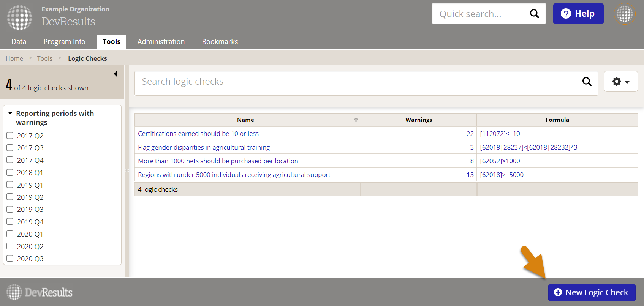Open the gear settings dropdown
Viewport: 644px width, 306px height.
coord(621,82)
